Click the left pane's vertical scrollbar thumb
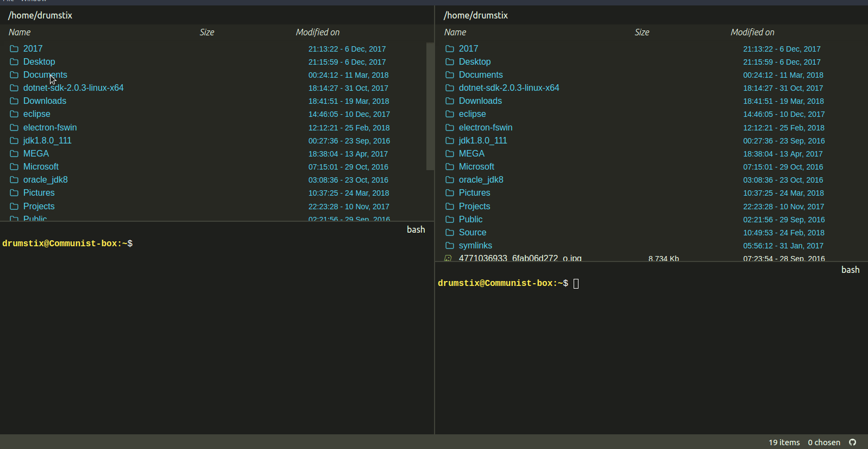This screenshot has width=868, height=449. point(430,107)
